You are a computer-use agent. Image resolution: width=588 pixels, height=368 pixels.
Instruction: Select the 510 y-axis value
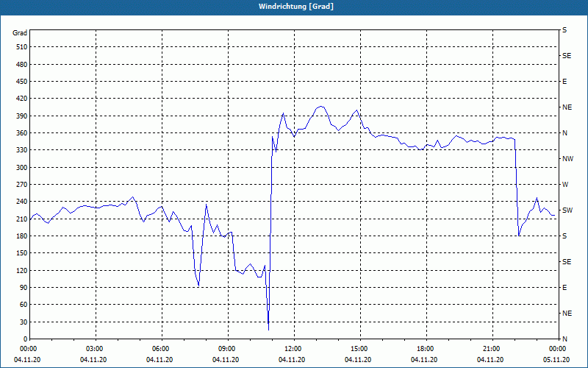(x=22, y=47)
